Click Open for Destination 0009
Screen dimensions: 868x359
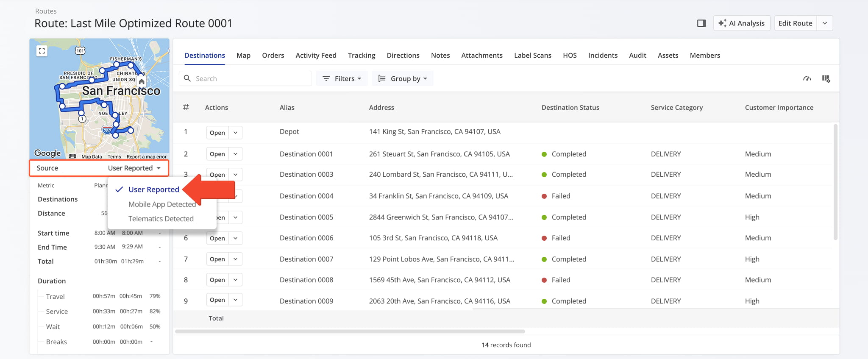[x=217, y=300]
